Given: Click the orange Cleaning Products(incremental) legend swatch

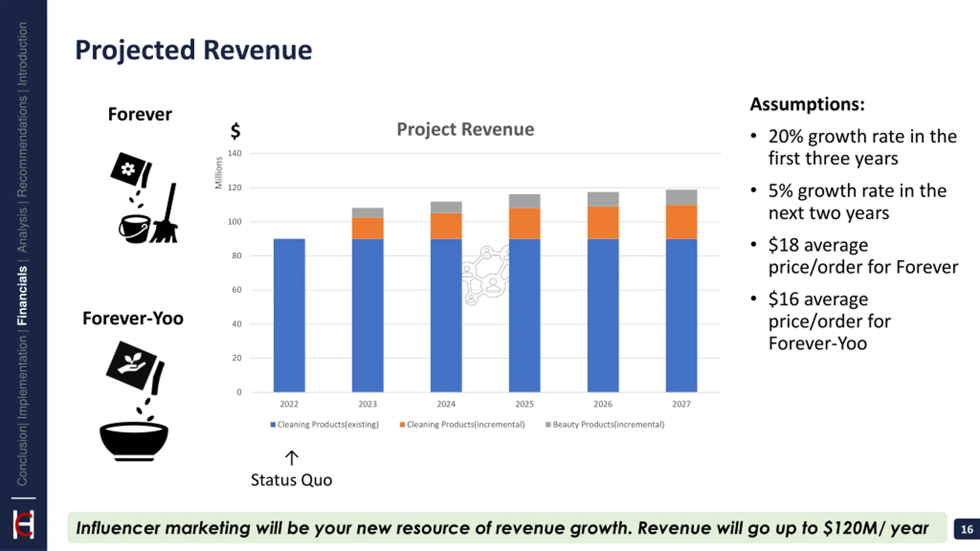Looking at the screenshot, I should [x=402, y=425].
